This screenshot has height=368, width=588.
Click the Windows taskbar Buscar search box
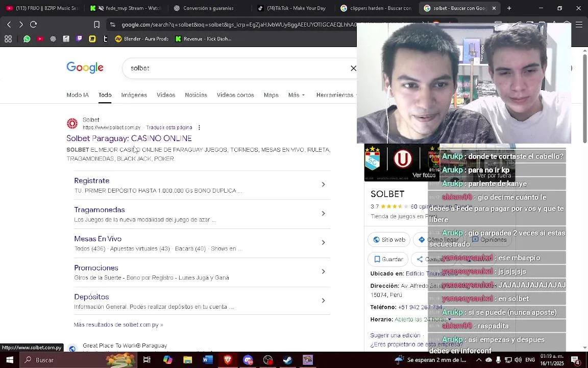[x=79, y=360]
